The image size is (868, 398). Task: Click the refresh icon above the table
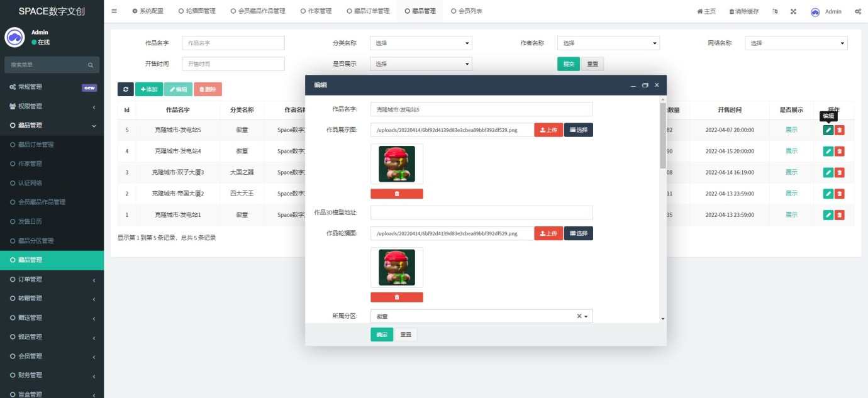[x=125, y=89]
